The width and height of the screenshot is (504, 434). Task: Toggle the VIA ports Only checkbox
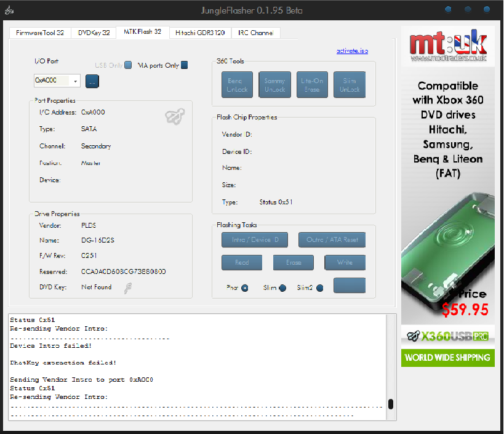point(184,65)
